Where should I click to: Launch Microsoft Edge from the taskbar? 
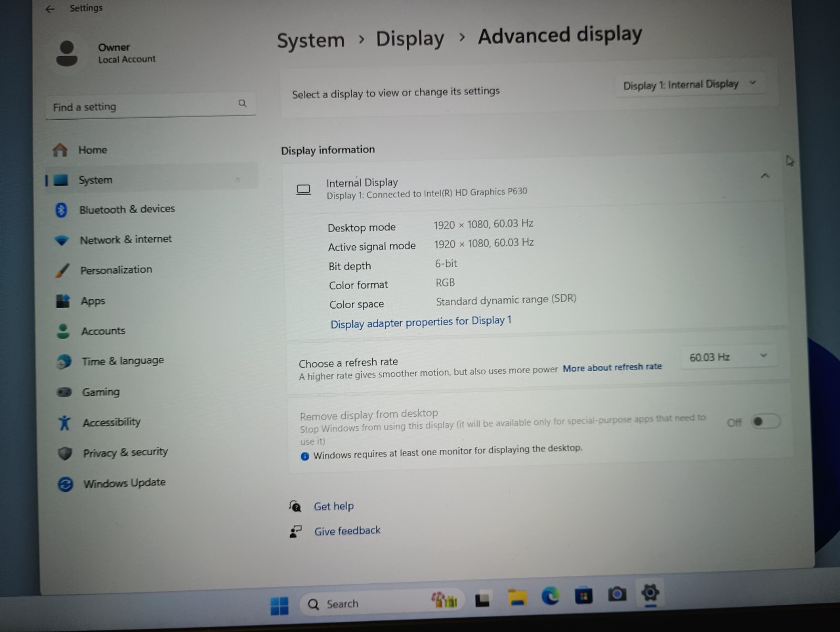click(x=550, y=596)
